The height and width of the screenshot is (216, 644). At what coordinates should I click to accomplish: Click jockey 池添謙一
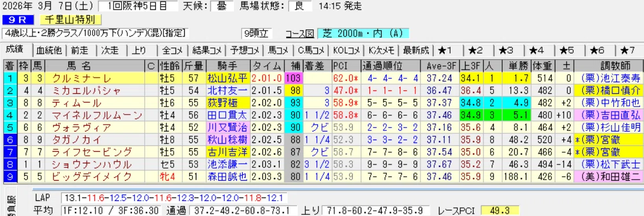(228, 164)
